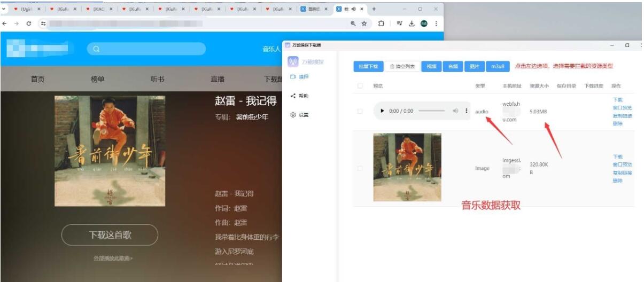Click the audio type cell

[x=482, y=112]
